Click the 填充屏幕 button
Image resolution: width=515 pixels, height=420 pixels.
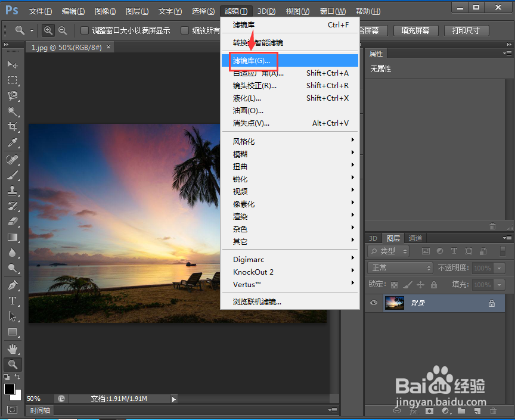pos(415,30)
